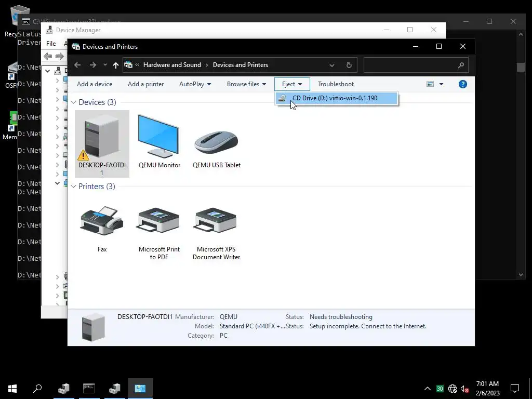This screenshot has width=532, height=399.
Task: Click Hardware and Sound breadcrumb
Action: coord(172,65)
